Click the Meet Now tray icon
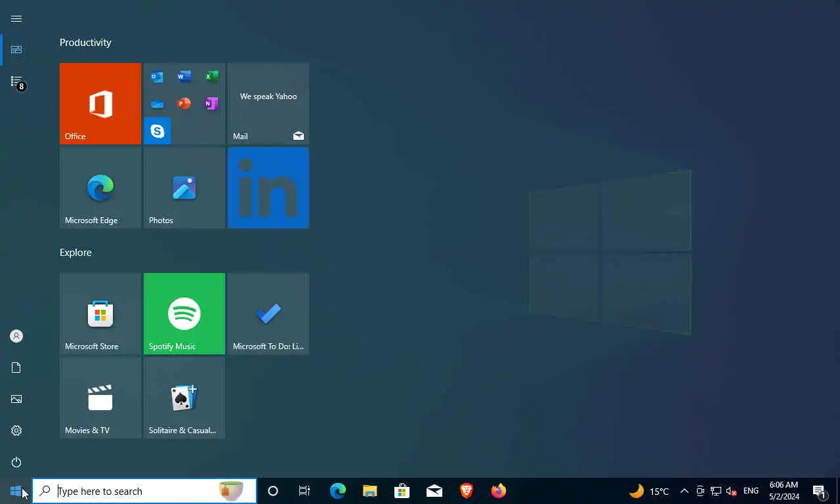This screenshot has height=504, width=840. (x=700, y=491)
